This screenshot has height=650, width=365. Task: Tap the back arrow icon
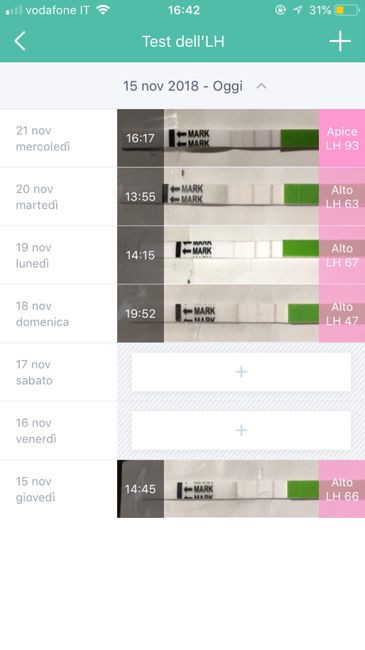tap(19, 41)
